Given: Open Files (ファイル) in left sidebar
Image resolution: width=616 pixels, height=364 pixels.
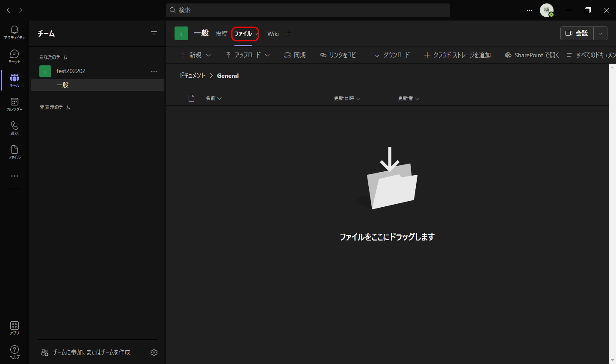Looking at the screenshot, I should (15, 152).
